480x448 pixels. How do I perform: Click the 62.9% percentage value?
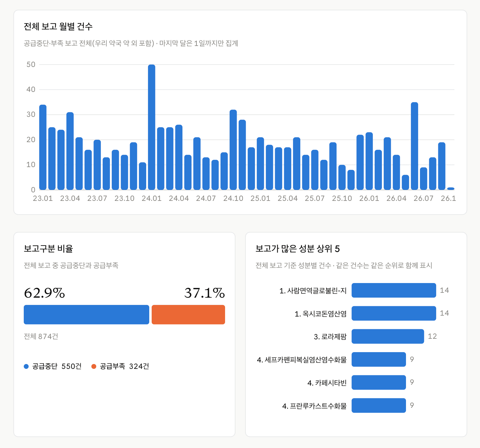(44, 293)
